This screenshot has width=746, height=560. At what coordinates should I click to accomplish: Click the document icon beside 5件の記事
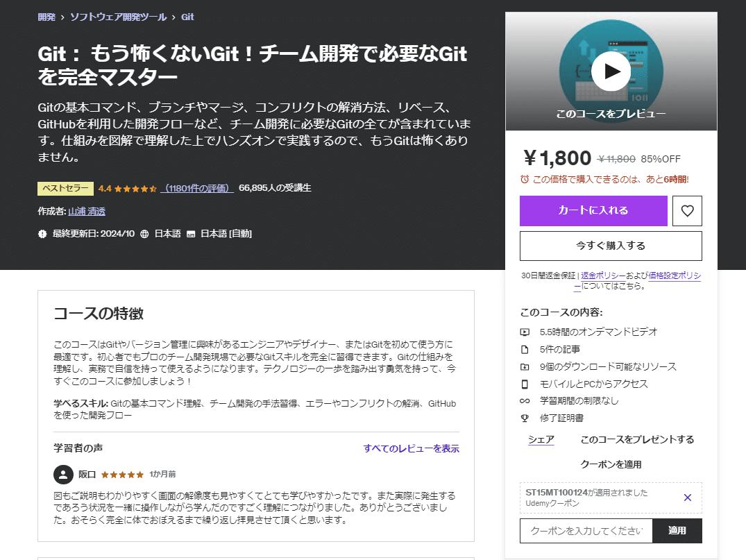pos(525,350)
